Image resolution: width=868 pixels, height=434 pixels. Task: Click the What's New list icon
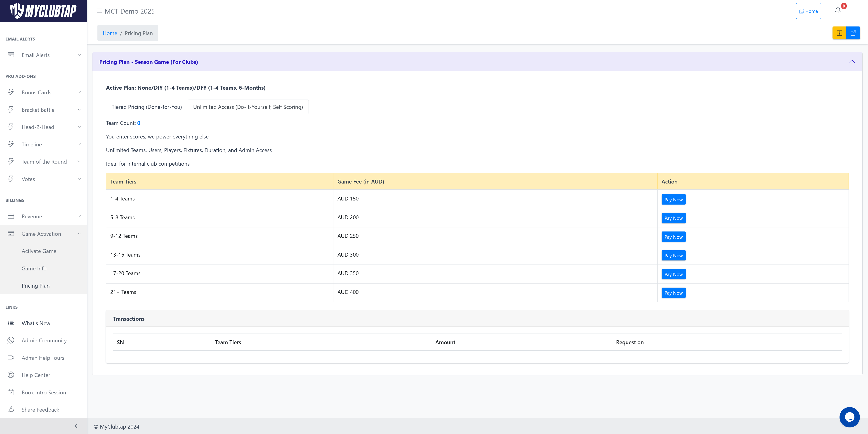coord(11,323)
